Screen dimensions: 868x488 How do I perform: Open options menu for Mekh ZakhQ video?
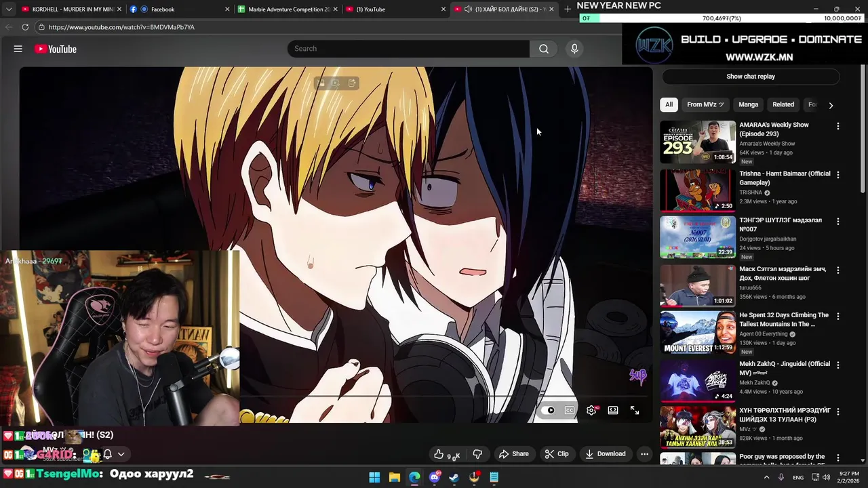click(838, 365)
